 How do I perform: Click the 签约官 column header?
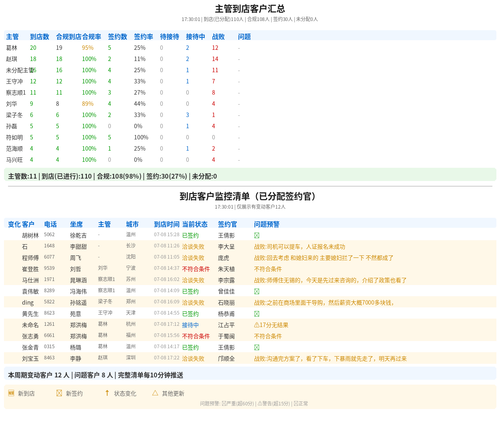[227, 224]
